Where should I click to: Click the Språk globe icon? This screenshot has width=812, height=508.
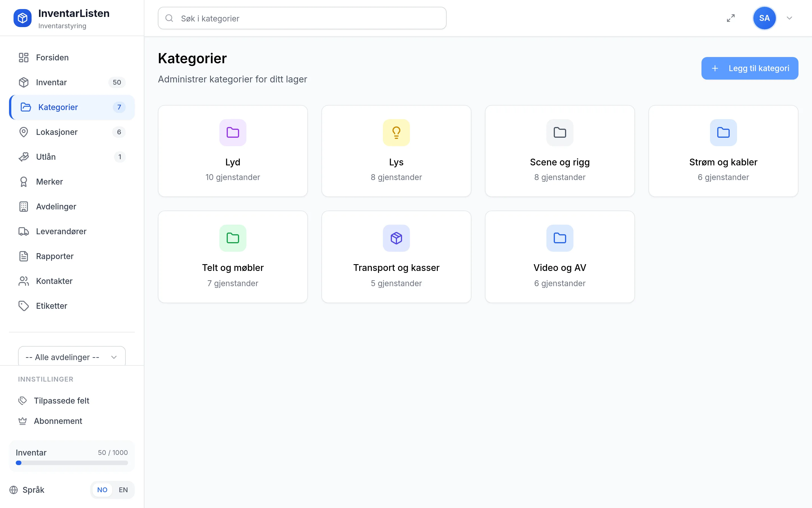coord(14,490)
